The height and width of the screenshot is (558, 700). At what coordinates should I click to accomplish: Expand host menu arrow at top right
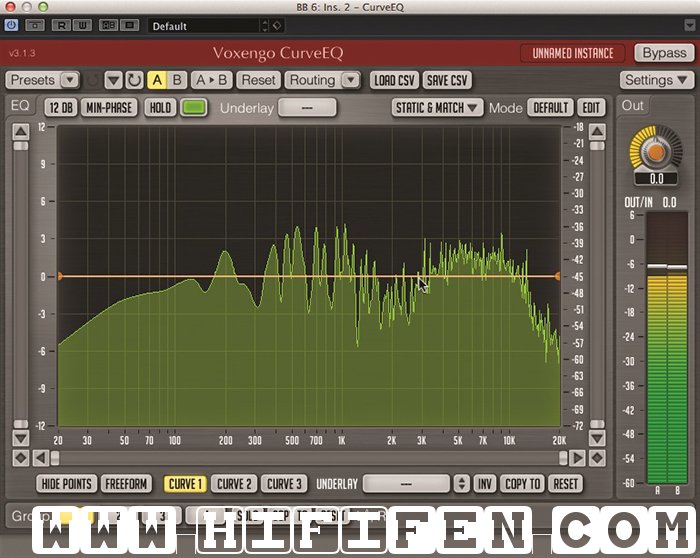[x=689, y=25]
